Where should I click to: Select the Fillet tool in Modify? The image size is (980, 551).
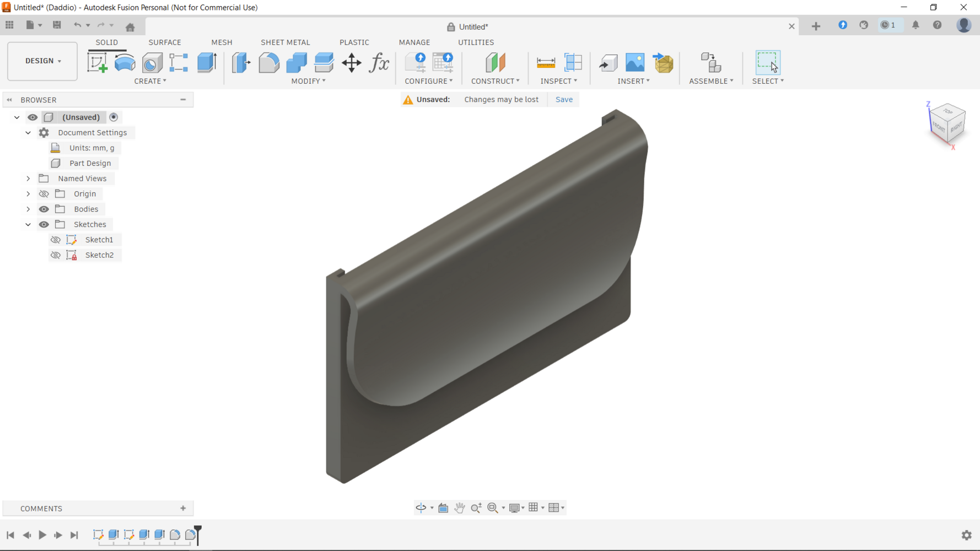(x=269, y=63)
